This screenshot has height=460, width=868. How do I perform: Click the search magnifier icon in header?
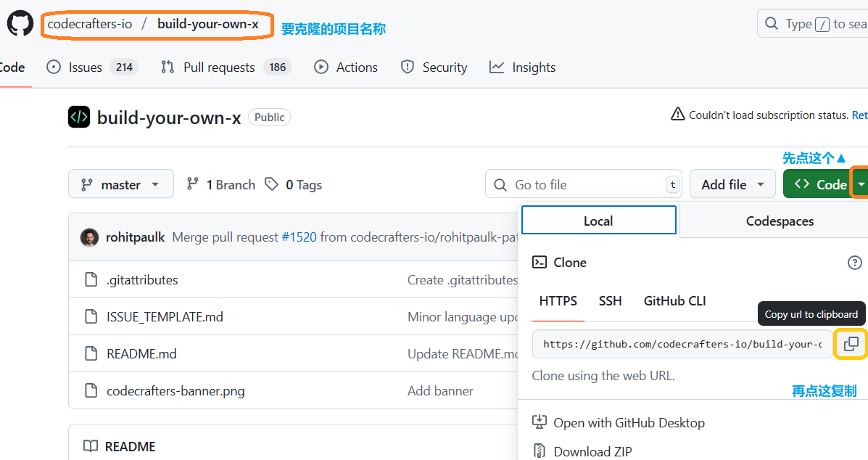tap(771, 24)
